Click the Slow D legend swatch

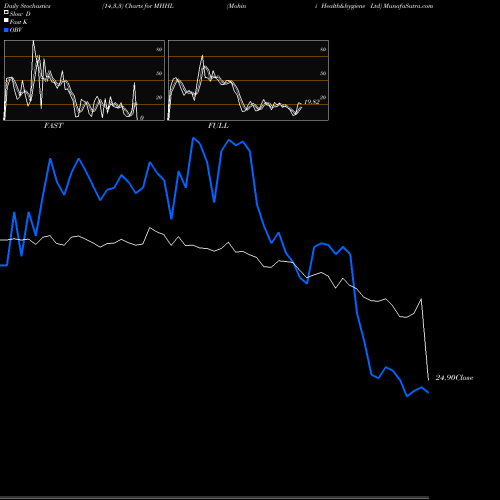coord(6,12)
